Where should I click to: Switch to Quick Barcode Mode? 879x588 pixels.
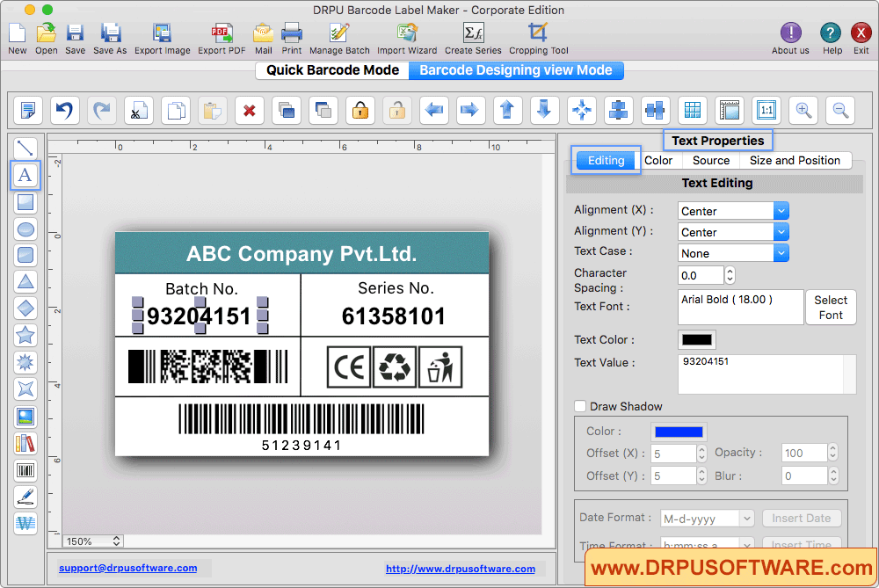point(332,70)
